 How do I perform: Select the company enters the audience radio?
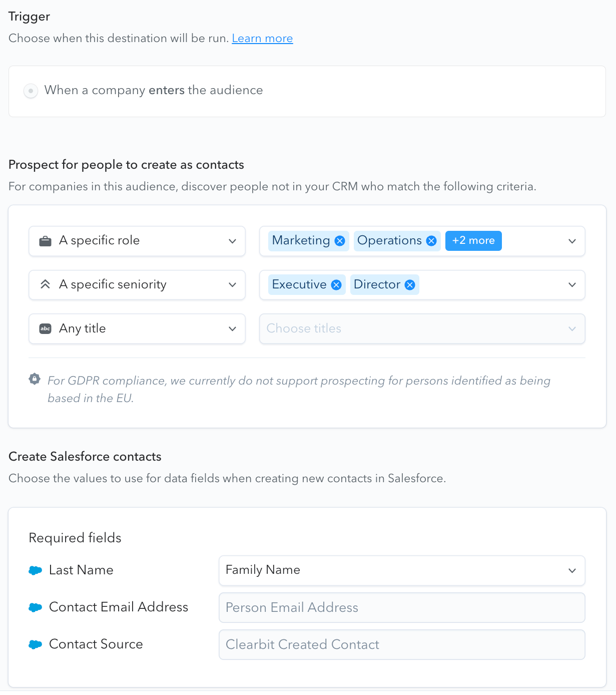pos(31,91)
